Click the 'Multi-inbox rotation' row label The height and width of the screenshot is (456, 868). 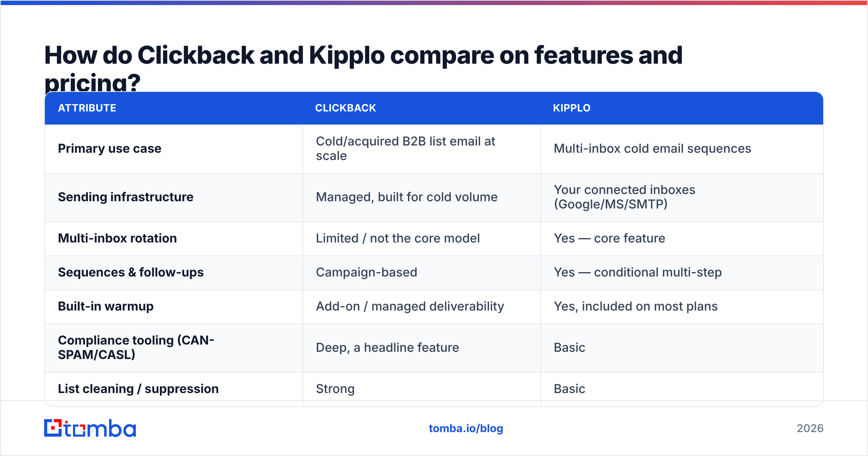pyautogui.click(x=117, y=238)
